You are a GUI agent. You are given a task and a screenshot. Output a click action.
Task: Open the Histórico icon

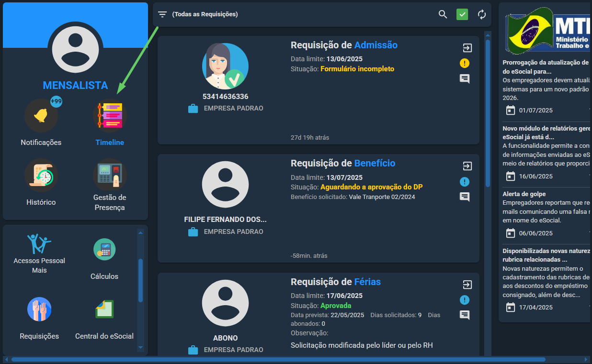tap(41, 175)
